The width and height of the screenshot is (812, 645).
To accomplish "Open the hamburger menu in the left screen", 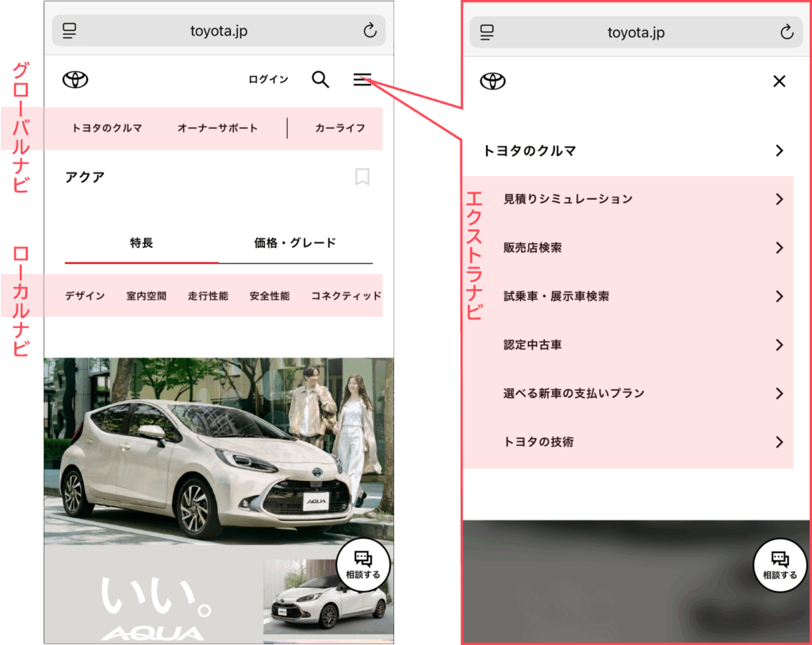I will click(362, 79).
